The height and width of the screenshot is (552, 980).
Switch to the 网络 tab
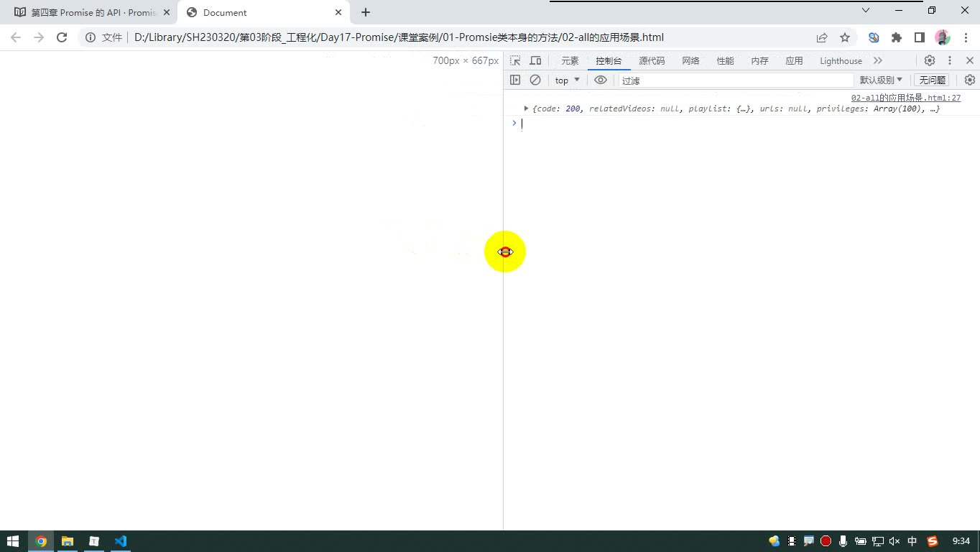(x=690, y=61)
